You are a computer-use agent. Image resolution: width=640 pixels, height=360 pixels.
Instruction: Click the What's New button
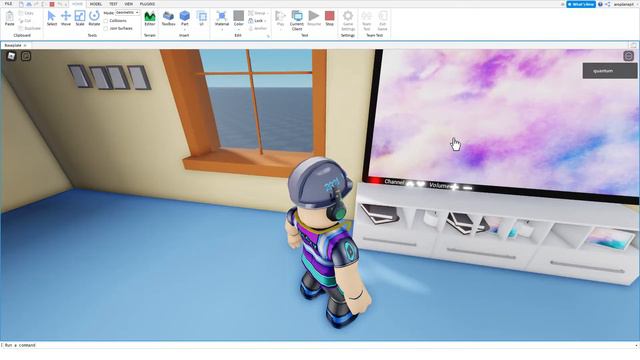(x=581, y=4)
